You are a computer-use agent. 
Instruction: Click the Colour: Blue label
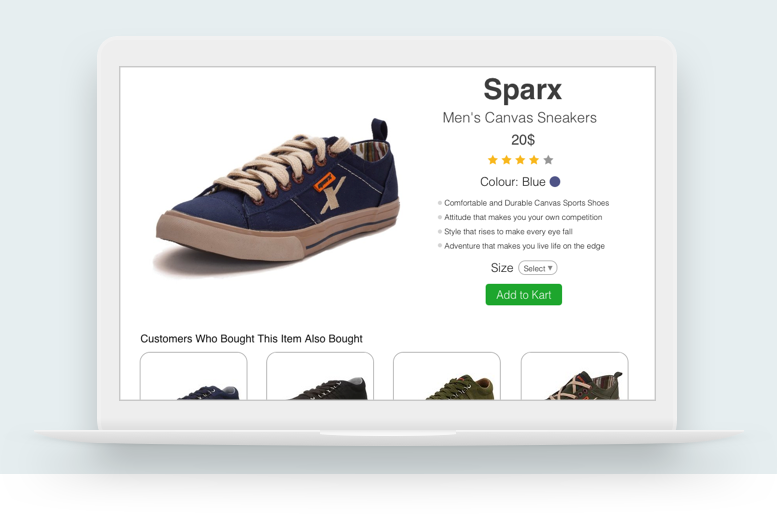(512, 182)
